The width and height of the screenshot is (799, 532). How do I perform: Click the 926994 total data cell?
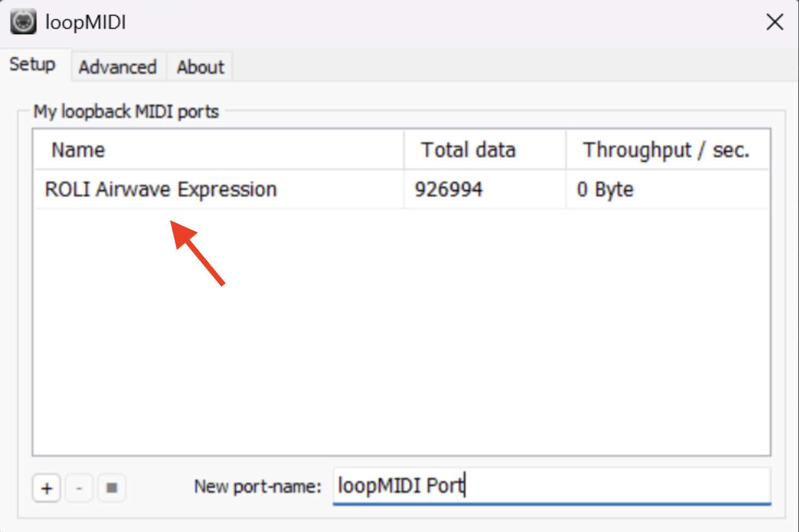(x=449, y=190)
